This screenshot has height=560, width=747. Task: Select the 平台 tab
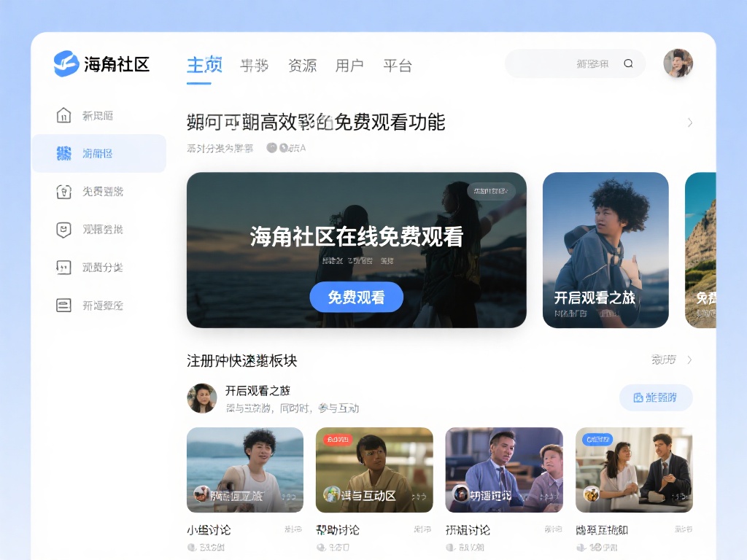(398, 65)
